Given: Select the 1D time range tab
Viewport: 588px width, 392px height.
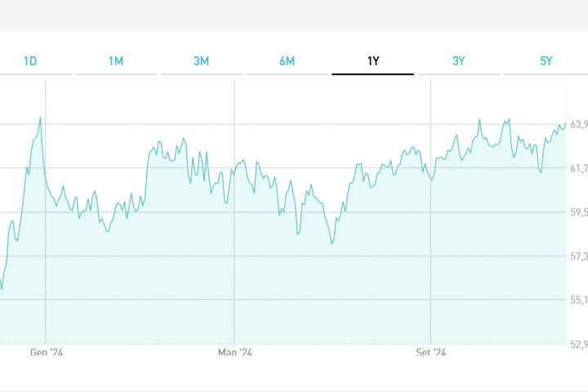Looking at the screenshot, I should [30, 61].
